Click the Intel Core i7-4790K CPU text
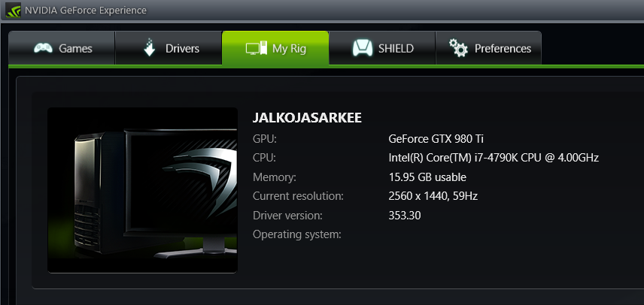 [493, 158]
